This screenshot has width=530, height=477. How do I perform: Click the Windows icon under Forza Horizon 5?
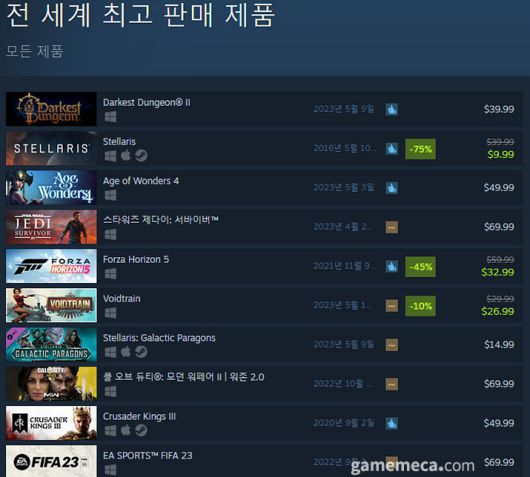click(111, 273)
